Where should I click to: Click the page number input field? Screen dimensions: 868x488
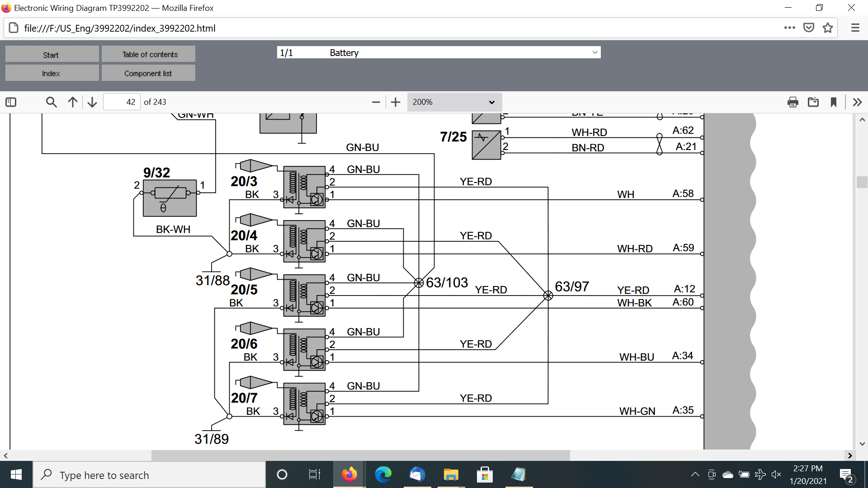pos(122,102)
